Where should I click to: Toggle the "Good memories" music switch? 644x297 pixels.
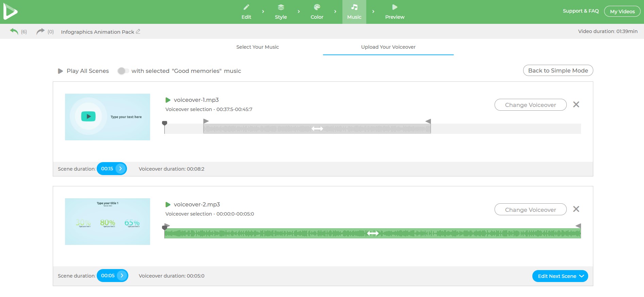123,71
